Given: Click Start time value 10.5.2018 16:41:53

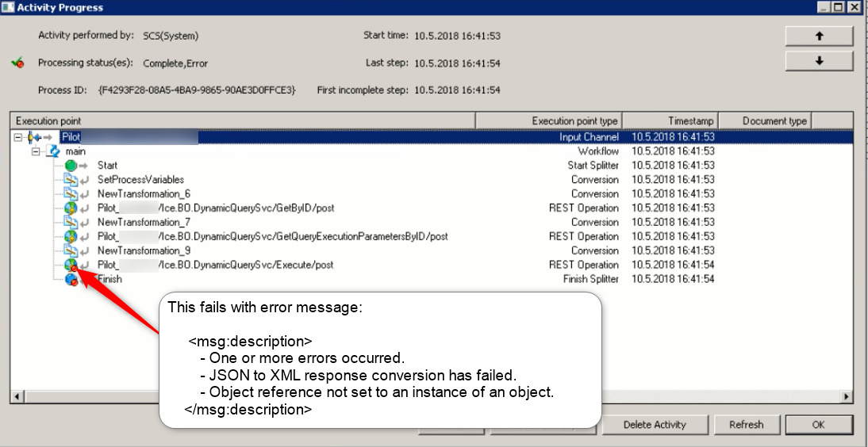Looking at the screenshot, I should [x=457, y=36].
